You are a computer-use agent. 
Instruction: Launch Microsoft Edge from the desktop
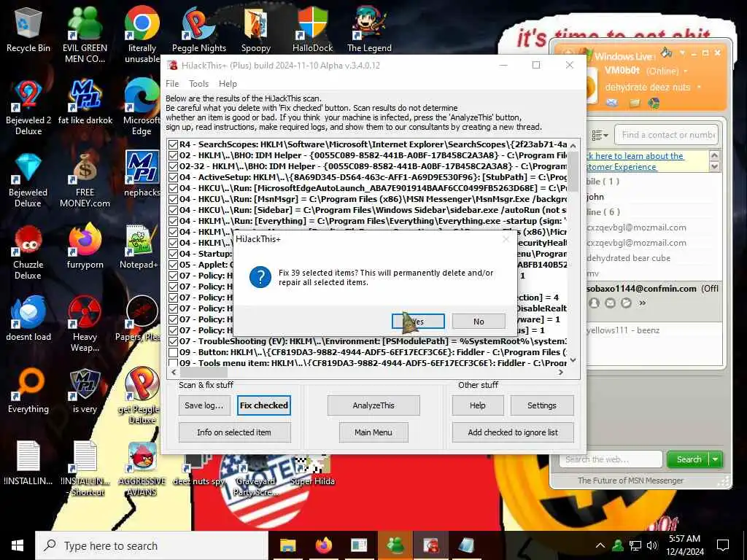click(x=142, y=107)
